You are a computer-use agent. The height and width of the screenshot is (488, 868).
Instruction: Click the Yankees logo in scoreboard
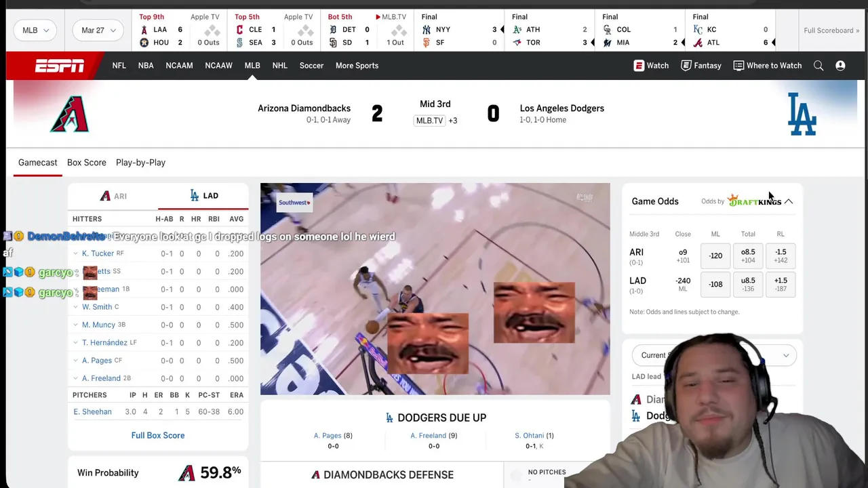[x=427, y=30]
